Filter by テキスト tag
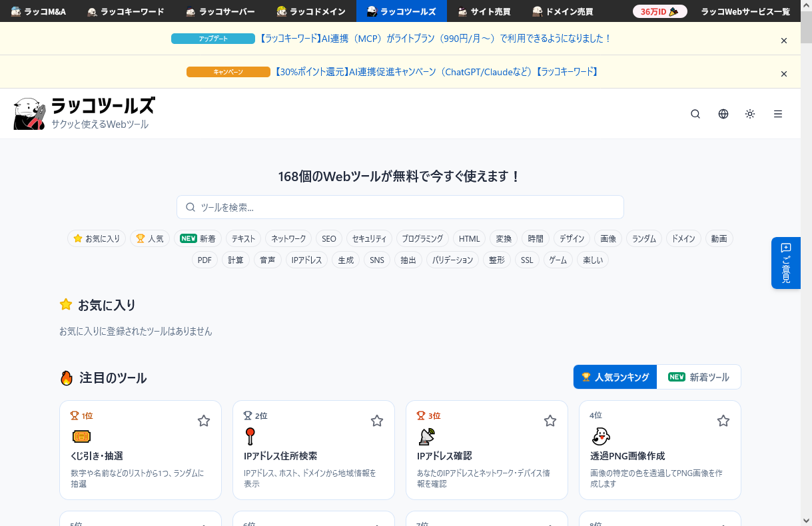812x526 pixels. (243, 238)
